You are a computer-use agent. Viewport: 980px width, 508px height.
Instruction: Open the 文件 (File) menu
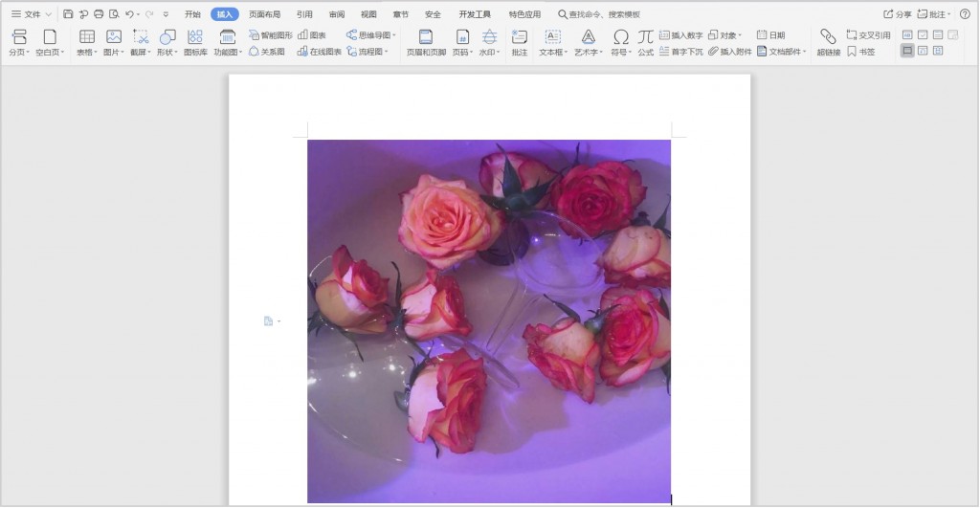[x=31, y=13]
